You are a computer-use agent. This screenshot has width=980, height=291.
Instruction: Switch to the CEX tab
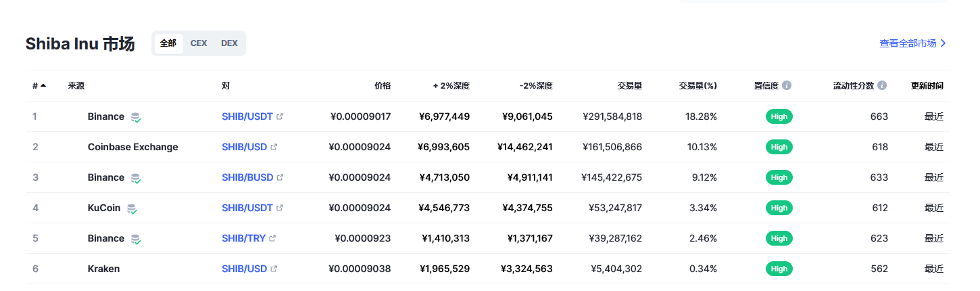tap(199, 43)
